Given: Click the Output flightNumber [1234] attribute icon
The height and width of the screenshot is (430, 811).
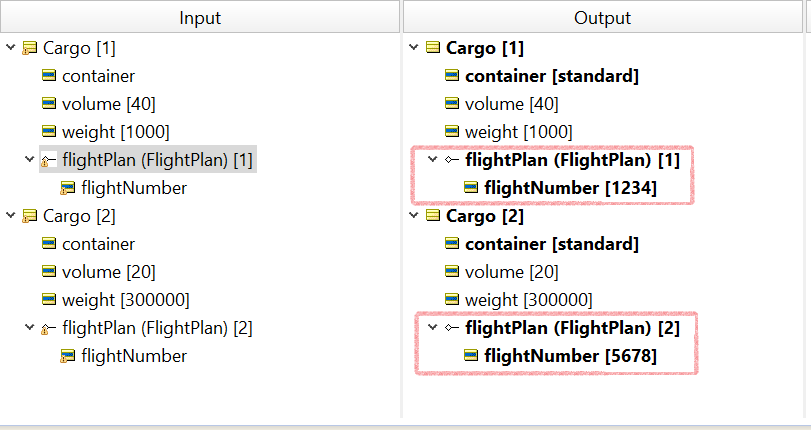Looking at the screenshot, I should [x=471, y=187].
